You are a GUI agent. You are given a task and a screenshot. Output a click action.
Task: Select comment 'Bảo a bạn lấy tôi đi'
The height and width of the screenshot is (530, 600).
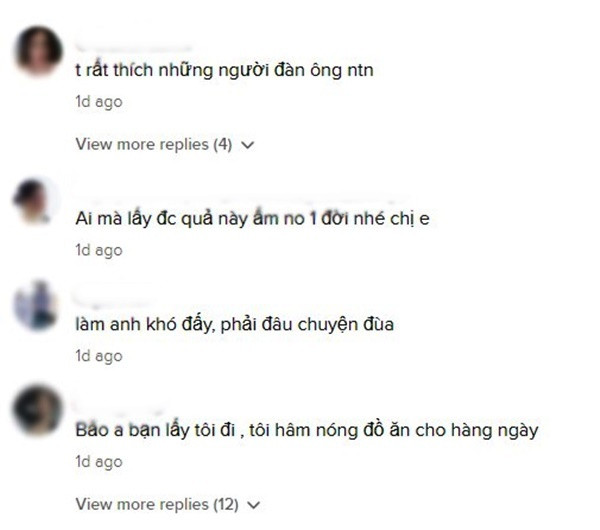click(x=307, y=430)
